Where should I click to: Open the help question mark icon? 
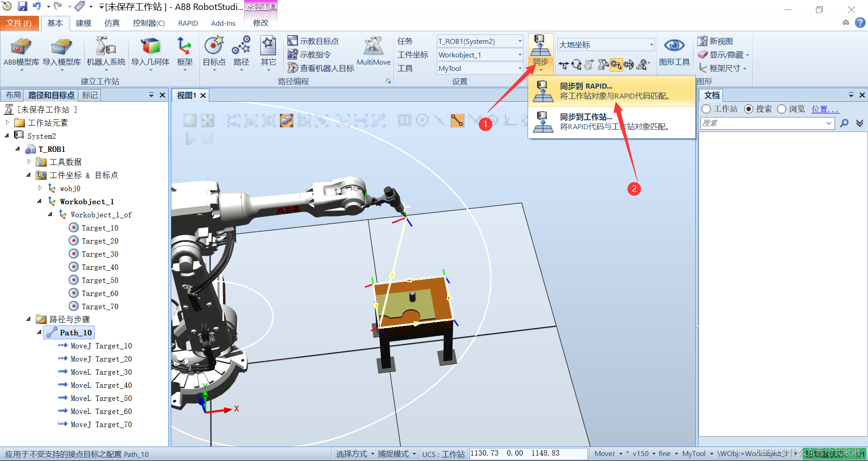860,23
